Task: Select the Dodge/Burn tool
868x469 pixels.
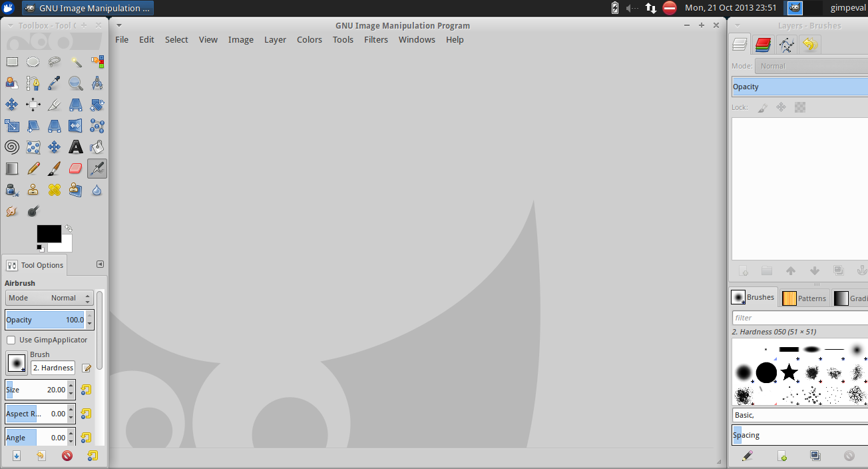Action: pyautogui.click(x=33, y=211)
